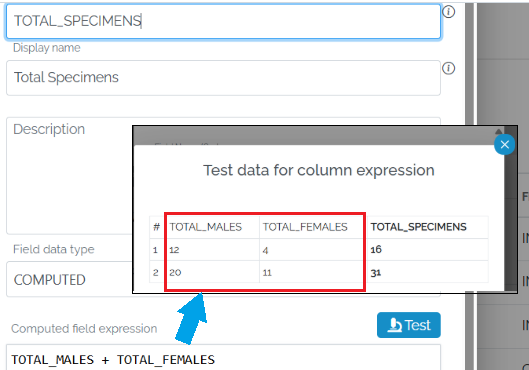Click the TOTAL_FEMALES value 4
This screenshot has height=370, width=529.
tap(265, 250)
